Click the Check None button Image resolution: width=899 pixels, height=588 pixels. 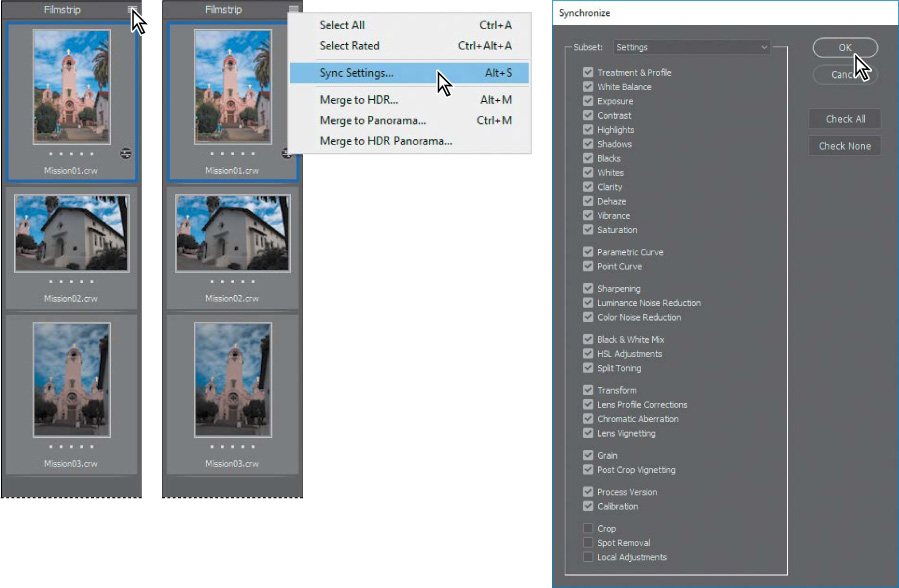[845, 146]
